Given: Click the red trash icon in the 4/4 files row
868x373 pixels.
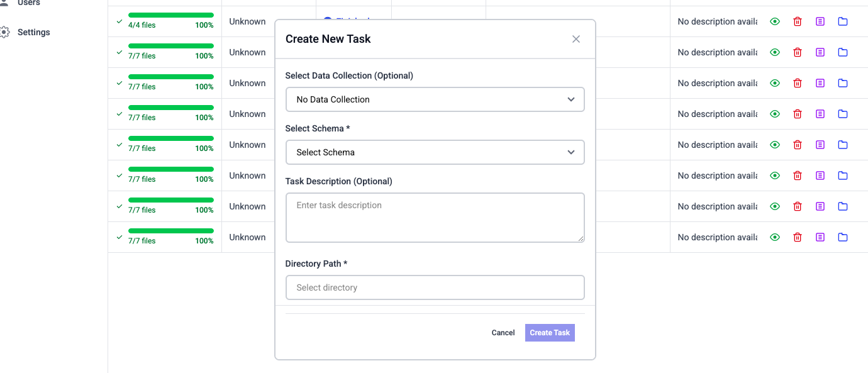Looking at the screenshot, I should (x=798, y=21).
